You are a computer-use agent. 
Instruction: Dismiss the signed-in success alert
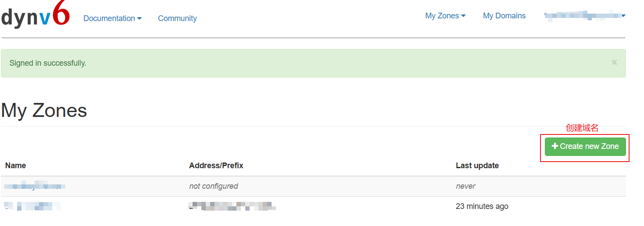click(614, 63)
